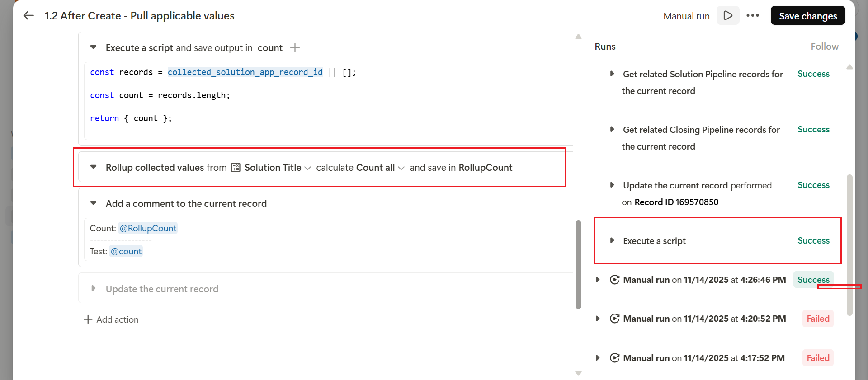Click the @RollupCount token in comment
The width and height of the screenshot is (868, 380).
(148, 228)
